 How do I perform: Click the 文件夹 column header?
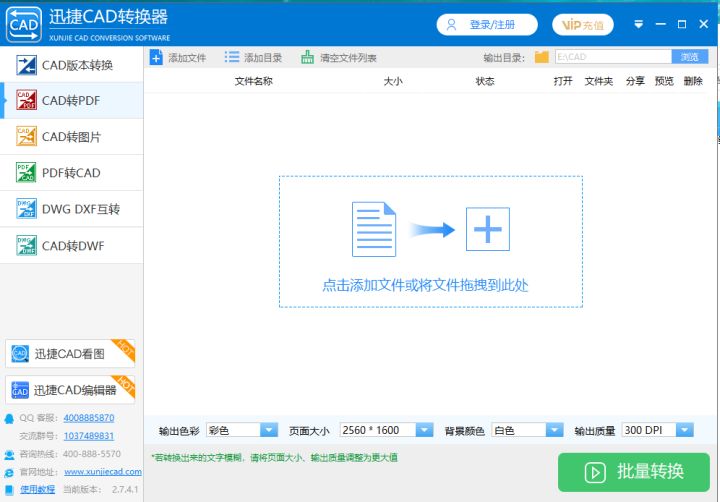click(599, 81)
